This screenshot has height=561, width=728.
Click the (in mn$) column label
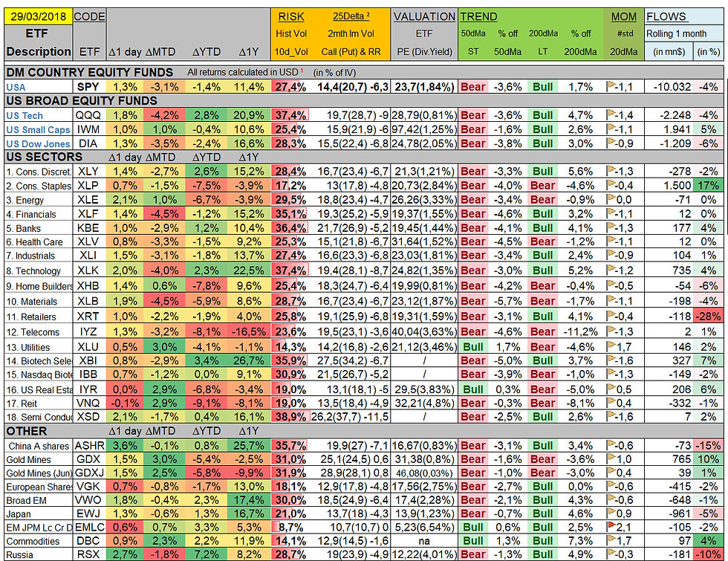[x=669, y=51]
